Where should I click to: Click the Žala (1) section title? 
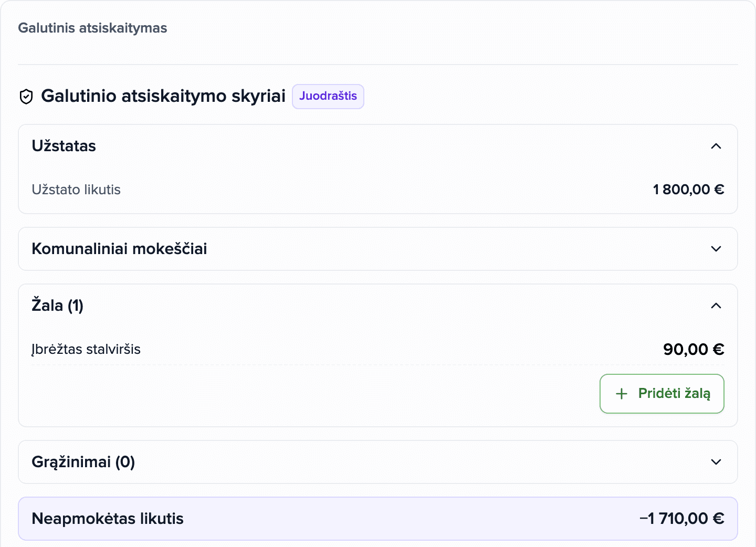(57, 306)
